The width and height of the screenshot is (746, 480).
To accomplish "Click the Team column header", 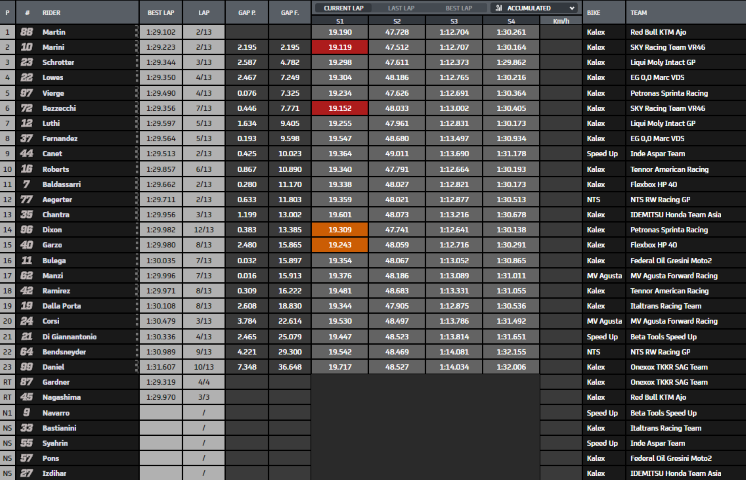I will 640,13.
